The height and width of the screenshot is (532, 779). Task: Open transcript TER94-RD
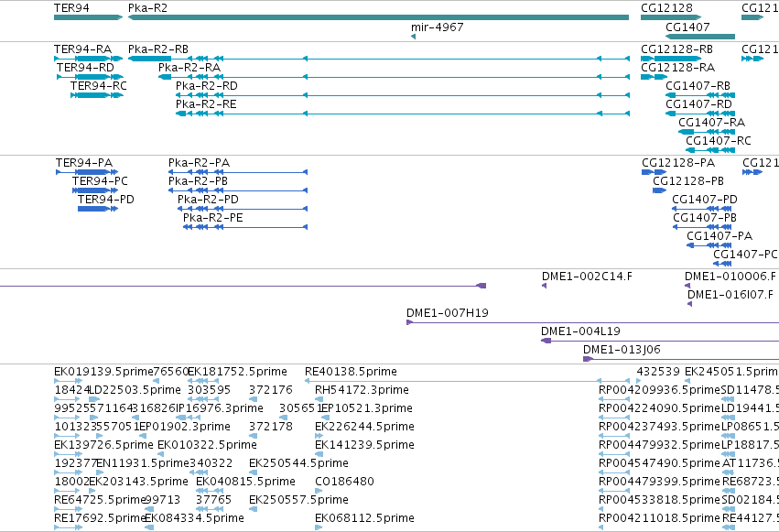pos(90,77)
